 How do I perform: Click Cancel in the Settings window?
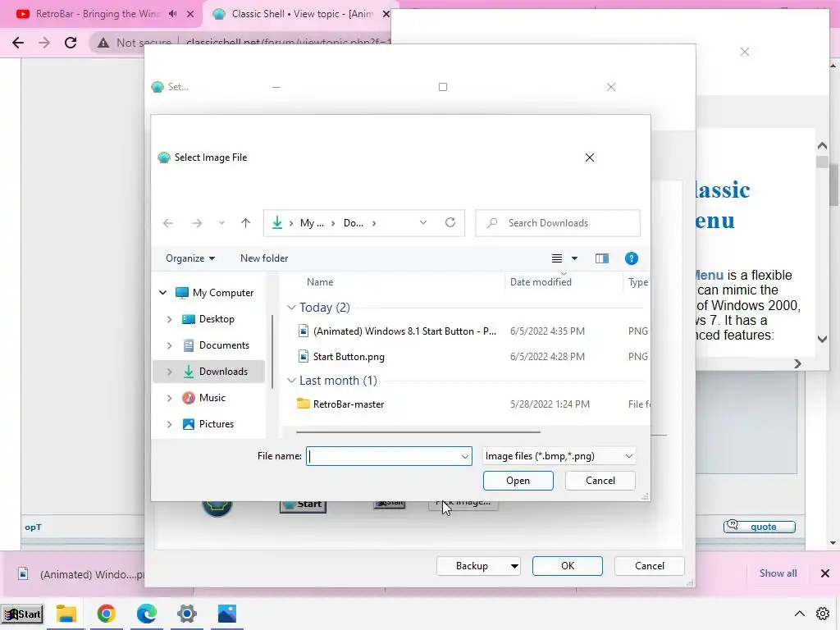(650, 566)
